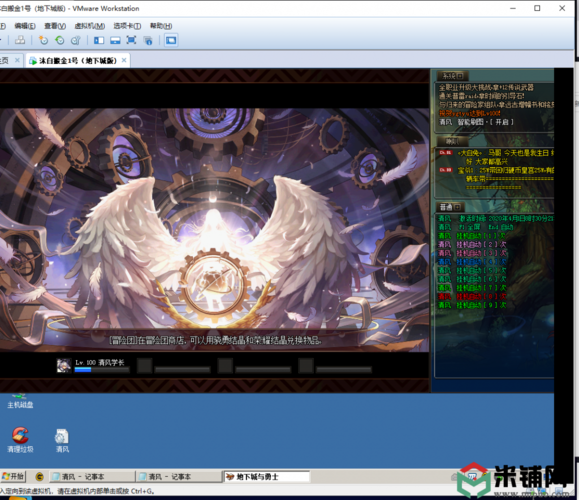Select the 系统 chat tab in game
Screen dimensions: 579x500
452,76
